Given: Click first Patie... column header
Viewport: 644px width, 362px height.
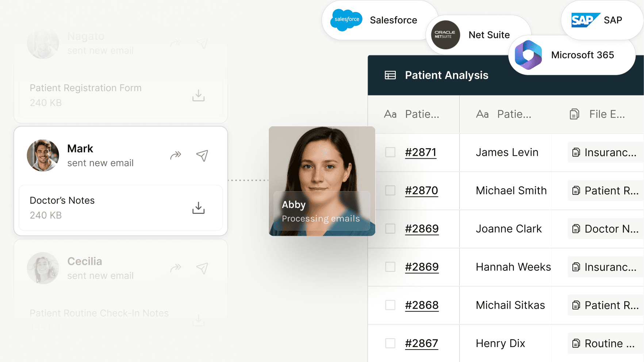Looking at the screenshot, I should (413, 114).
